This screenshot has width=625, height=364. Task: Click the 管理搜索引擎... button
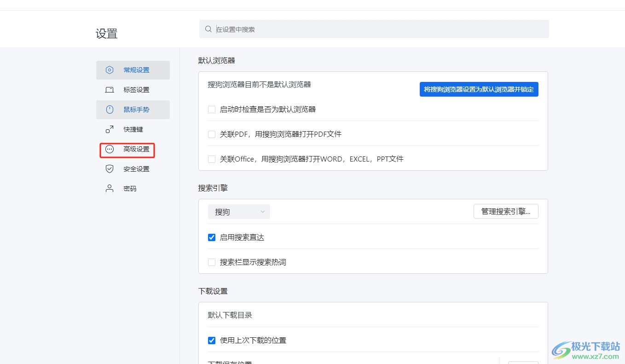[x=506, y=211]
